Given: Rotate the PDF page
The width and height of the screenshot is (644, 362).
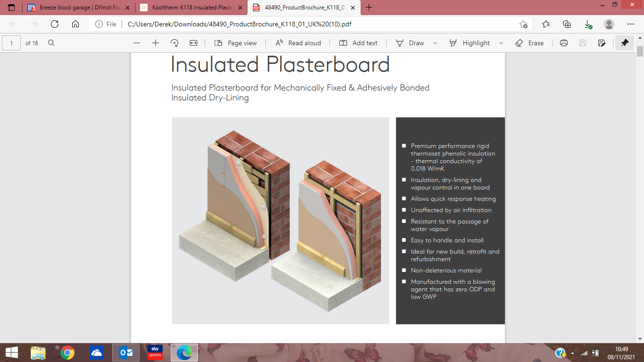Looking at the screenshot, I should [x=175, y=43].
